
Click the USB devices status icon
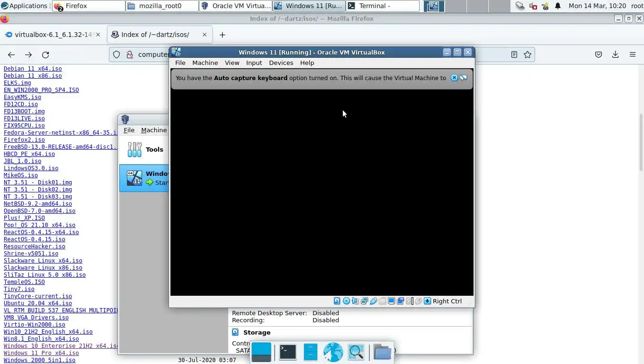pos(373,301)
